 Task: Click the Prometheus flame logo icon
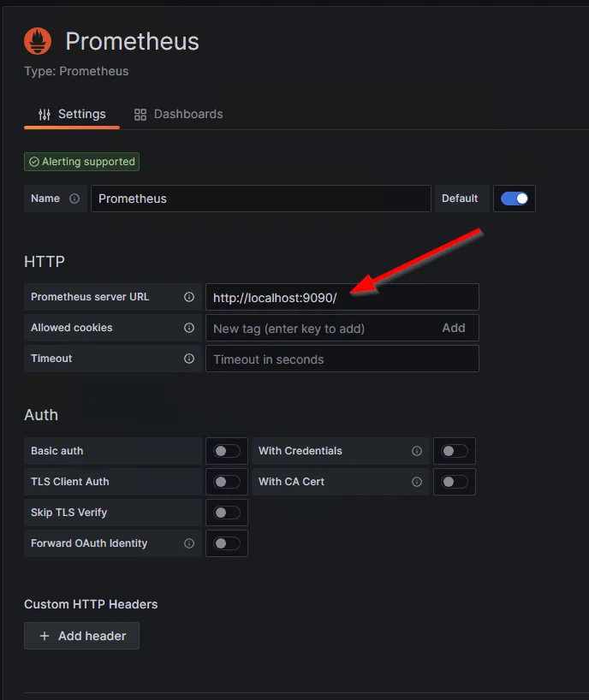click(38, 41)
